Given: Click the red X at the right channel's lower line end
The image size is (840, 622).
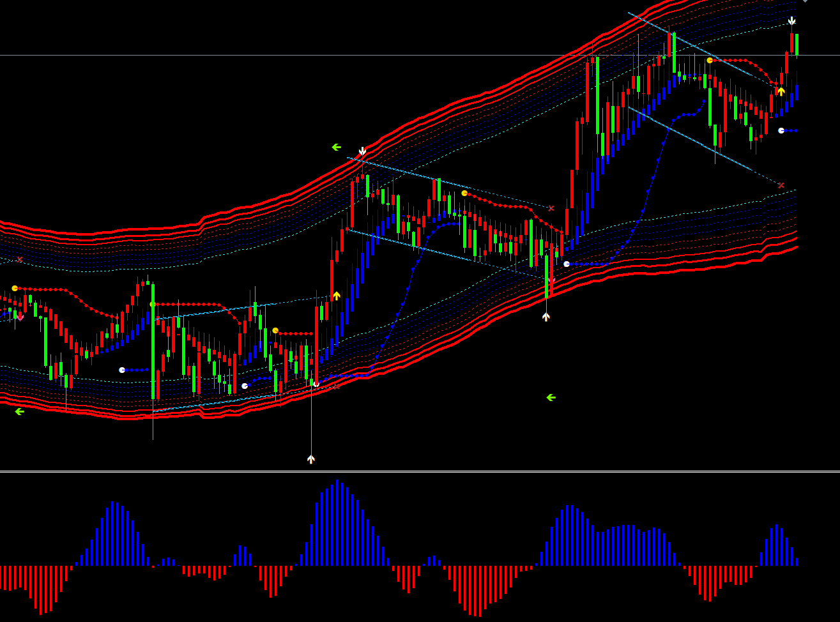Looking at the screenshot, I should [781, 185].
